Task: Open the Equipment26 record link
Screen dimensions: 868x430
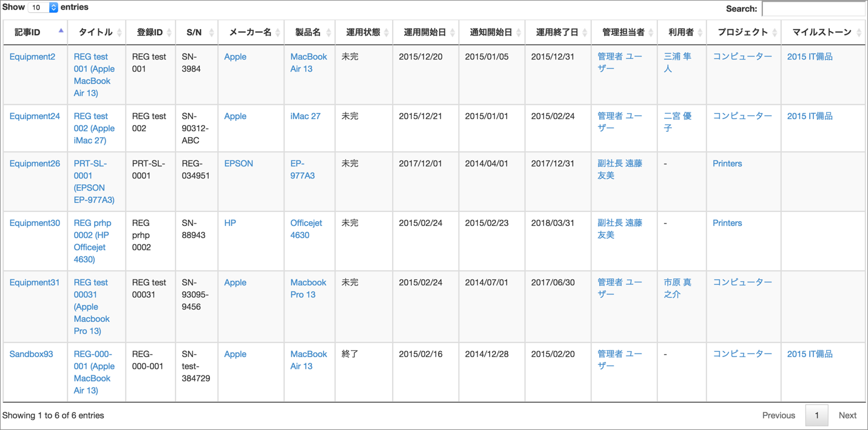Action: [35, 163]
